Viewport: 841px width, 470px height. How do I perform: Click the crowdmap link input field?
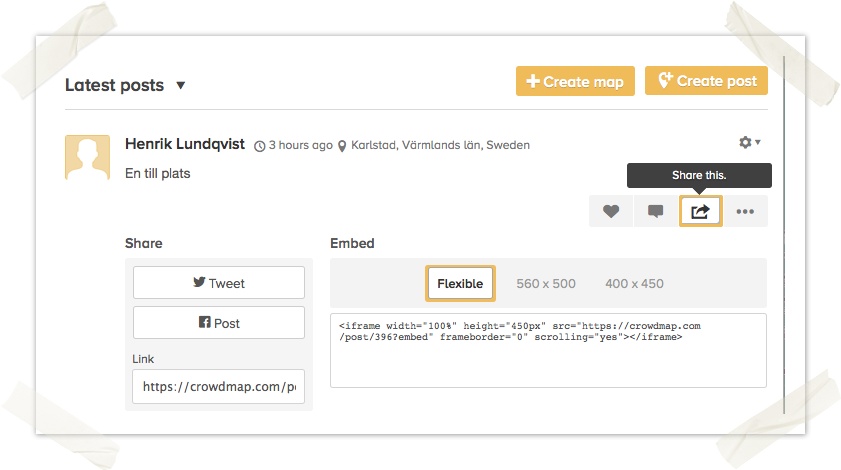pos(219,386)
